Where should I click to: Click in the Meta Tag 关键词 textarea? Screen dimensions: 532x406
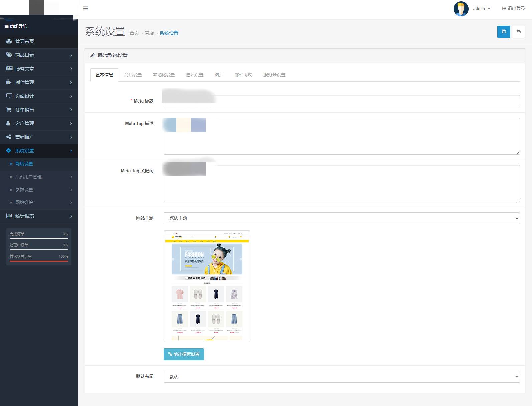341,187
